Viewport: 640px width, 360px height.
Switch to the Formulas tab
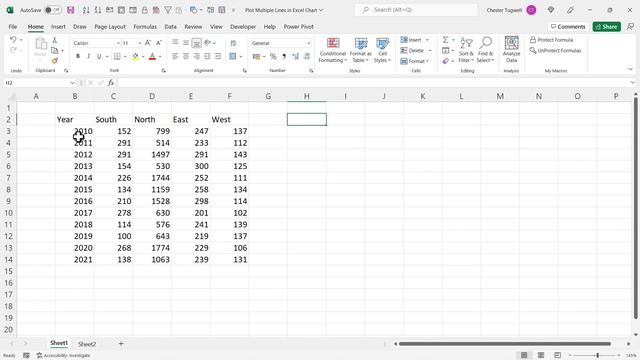[x=145, y=27]
